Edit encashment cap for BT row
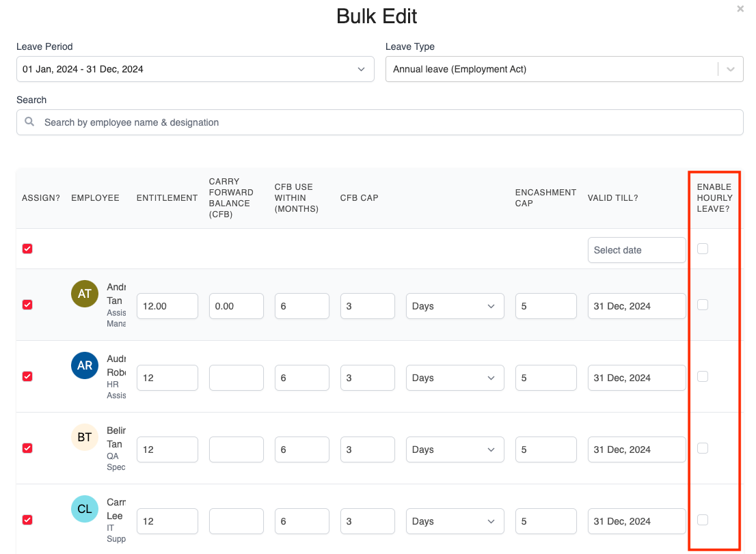The height and width of the screenshot is (554, 756). pos(545,449)
